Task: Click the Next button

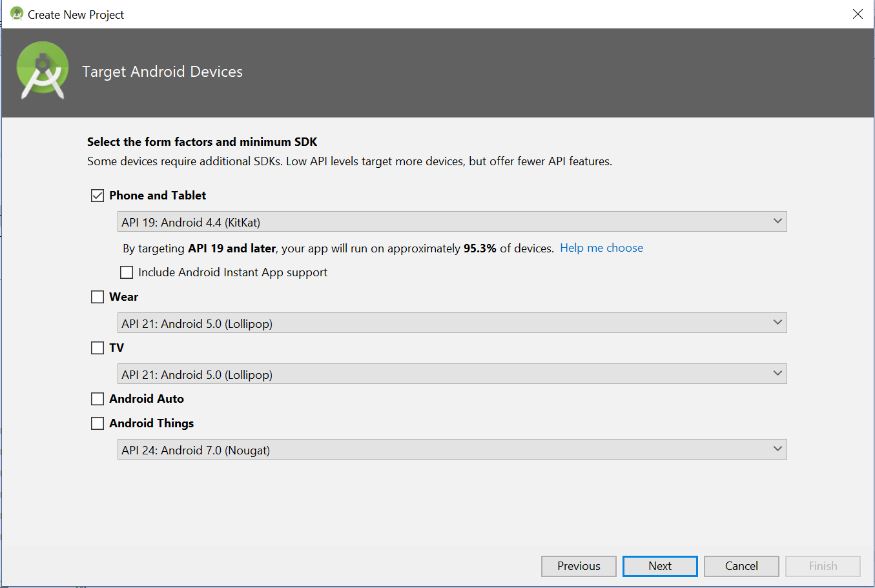Action: (659, 566)
